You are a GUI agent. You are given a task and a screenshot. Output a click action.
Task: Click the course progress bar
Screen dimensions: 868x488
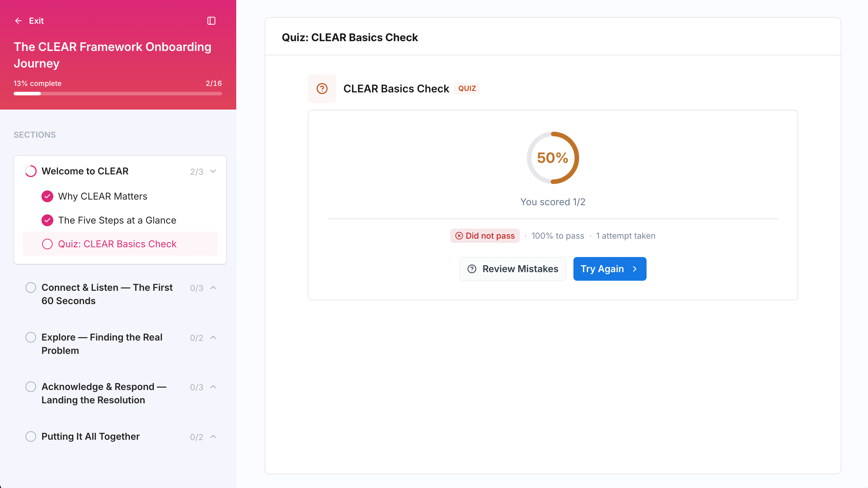(x=118, y=94)
